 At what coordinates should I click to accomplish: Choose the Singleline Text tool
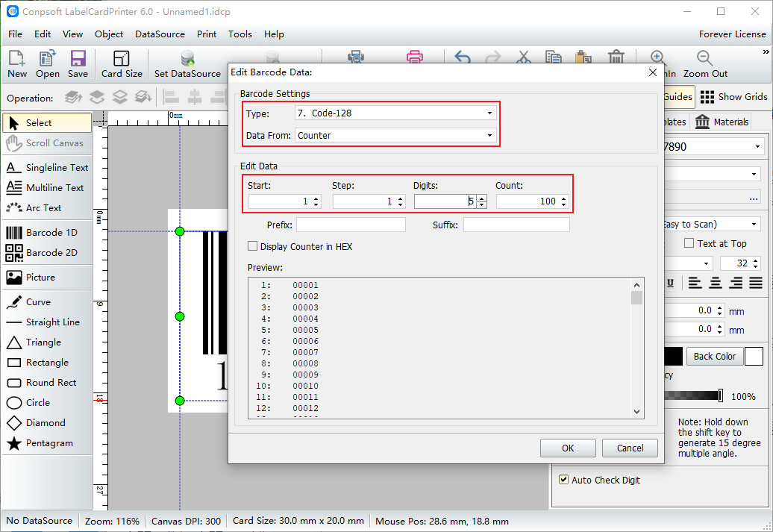point(47,168)
